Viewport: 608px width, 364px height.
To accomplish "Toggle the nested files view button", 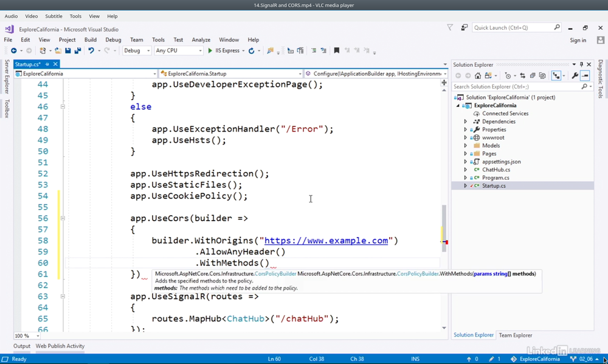I will coord(556,75).
